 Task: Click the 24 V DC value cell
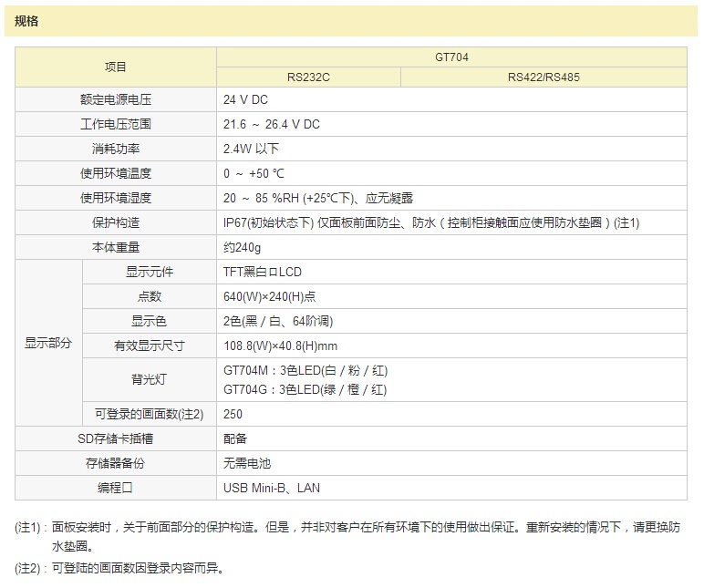point(246,99)
